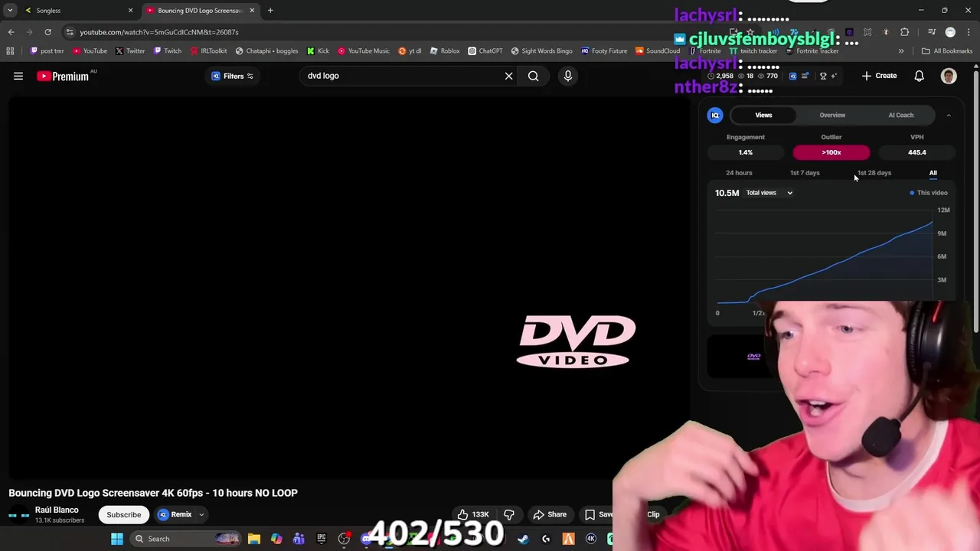Open Windows Start menu
The width and height of the screenshot is (980, 551).
click(x=117, y=539)
